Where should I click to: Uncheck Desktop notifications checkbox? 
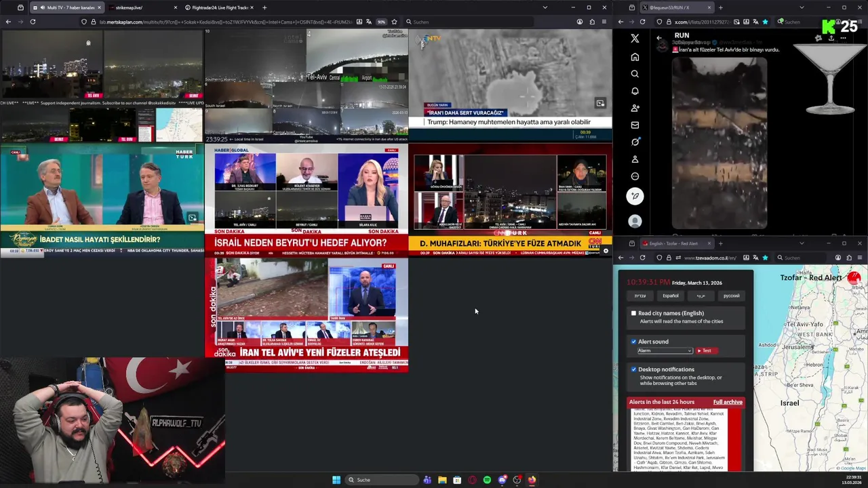633,369
